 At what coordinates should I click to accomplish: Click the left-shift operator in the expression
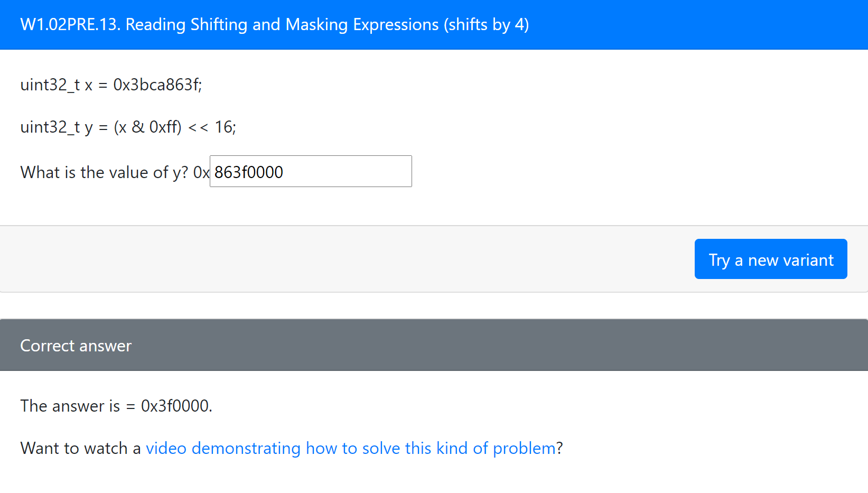coord(198,127)
